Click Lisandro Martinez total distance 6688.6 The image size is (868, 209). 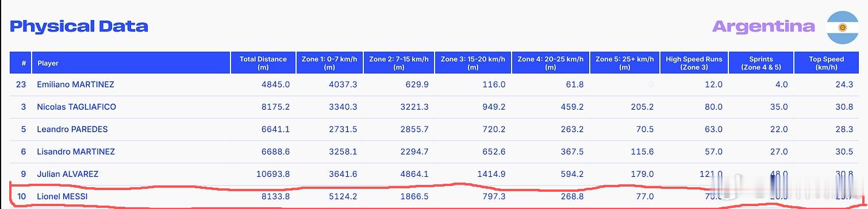(x=275, y=152)
